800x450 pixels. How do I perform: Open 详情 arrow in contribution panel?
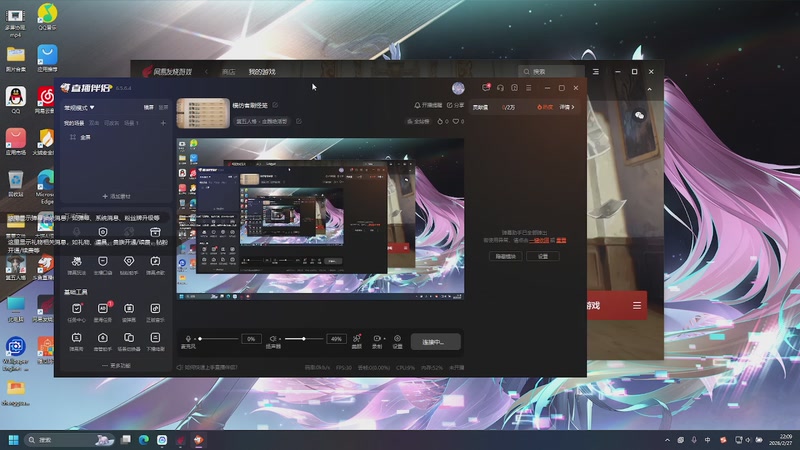tap(567, 107)
